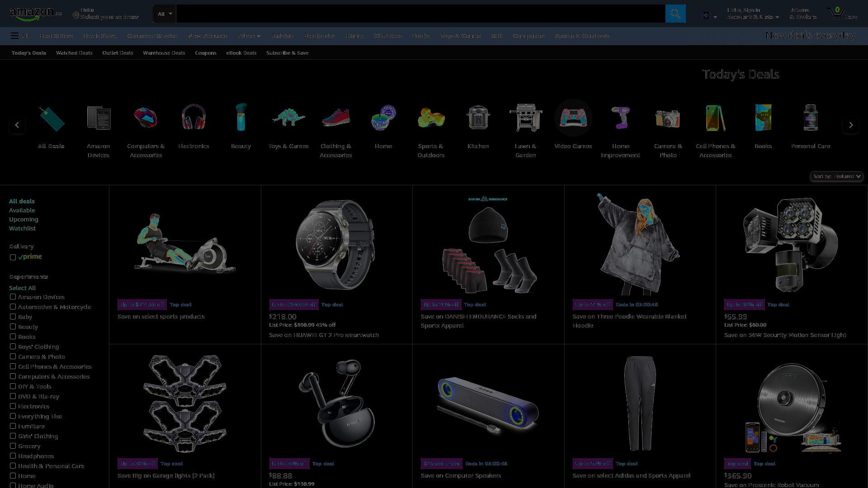868x488 pixels.
Task: Pick the Clothing & Accessories shoe icon
Action: [x=336, y=117]
